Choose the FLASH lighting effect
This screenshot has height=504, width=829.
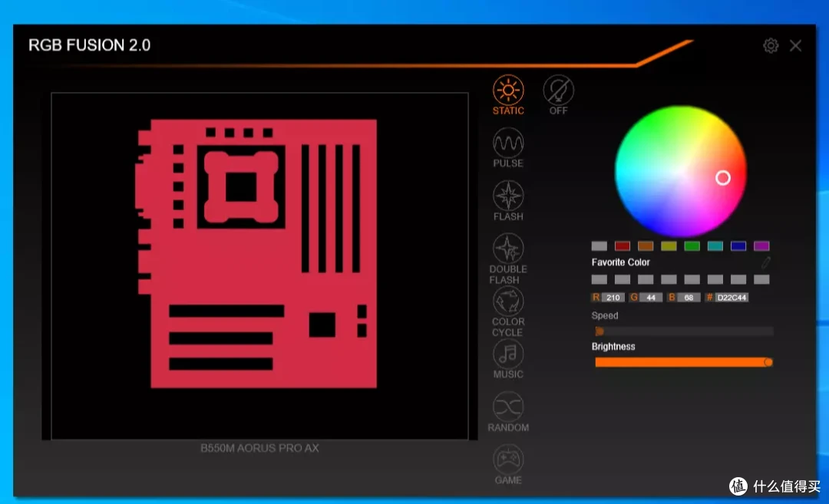(508, 201)
